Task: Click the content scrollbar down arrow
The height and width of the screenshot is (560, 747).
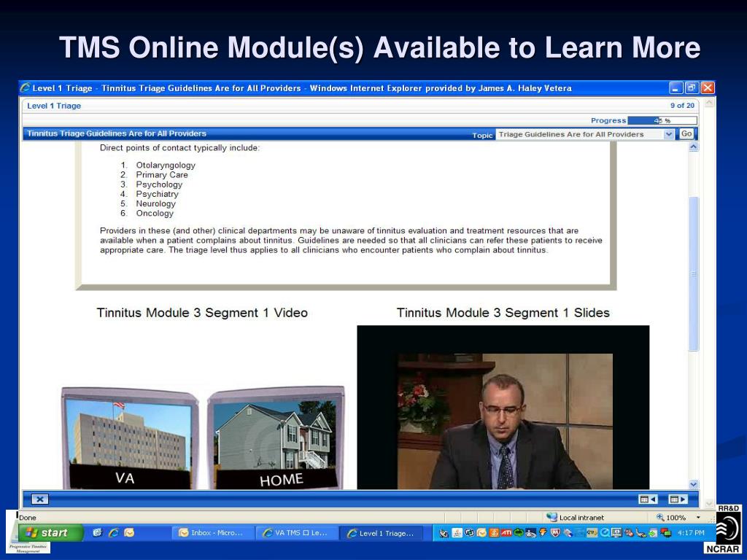Action: (693, 484)
